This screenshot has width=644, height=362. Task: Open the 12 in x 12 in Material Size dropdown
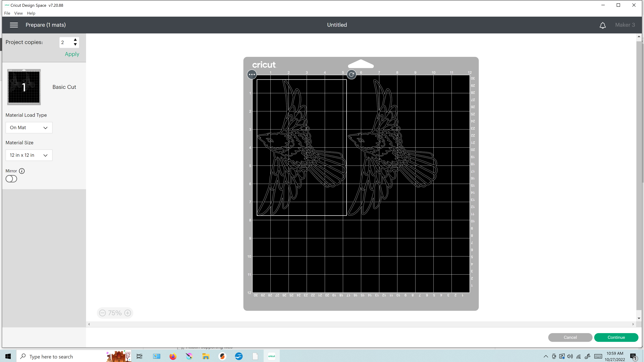coord(29,155)
